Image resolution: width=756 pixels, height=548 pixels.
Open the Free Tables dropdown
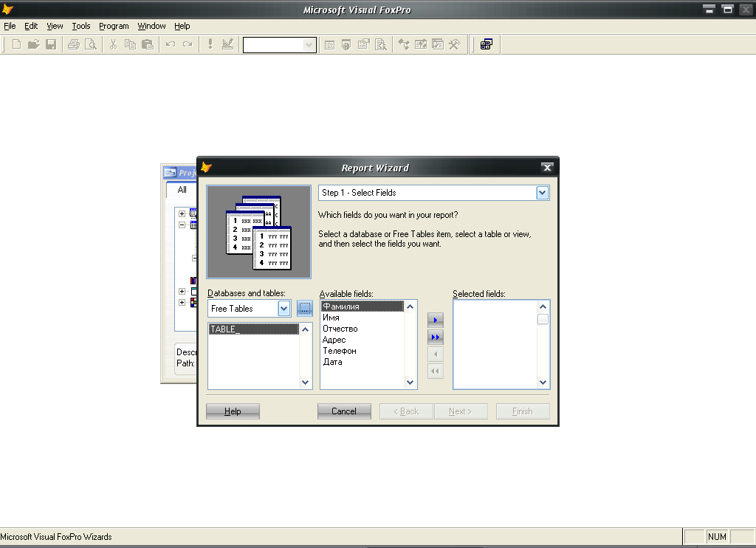[284, 308]
